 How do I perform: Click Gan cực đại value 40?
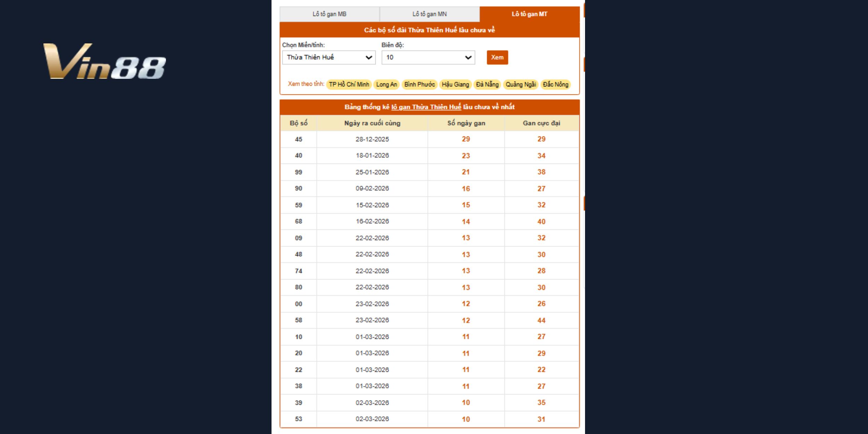coord(541,222)
